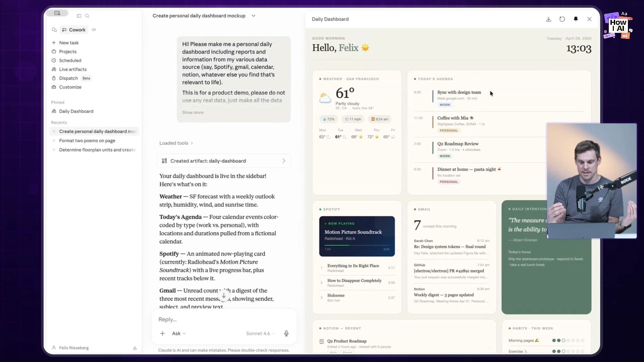This screenshot has height=362, width=644.
Task: Click the plus attachment icon
Action: 162,334
